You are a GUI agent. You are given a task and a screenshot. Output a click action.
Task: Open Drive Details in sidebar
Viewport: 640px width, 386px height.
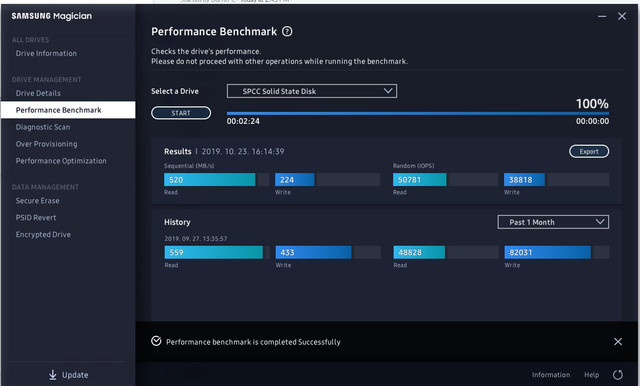pos(38,93)
